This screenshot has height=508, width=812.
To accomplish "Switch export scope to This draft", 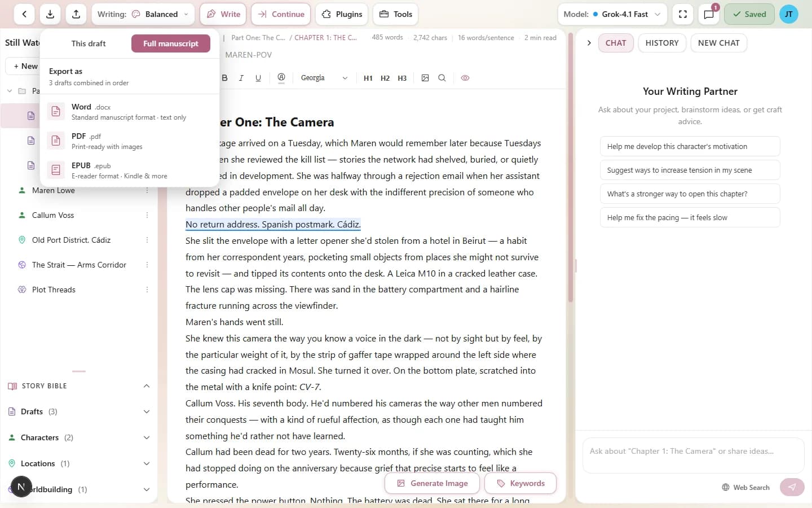I will point(89,43).
